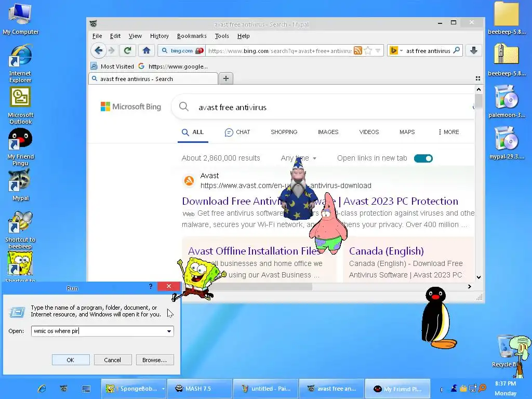Open the File menu in Mypal
Screen dimensions: 532x399
coord(97,36)
